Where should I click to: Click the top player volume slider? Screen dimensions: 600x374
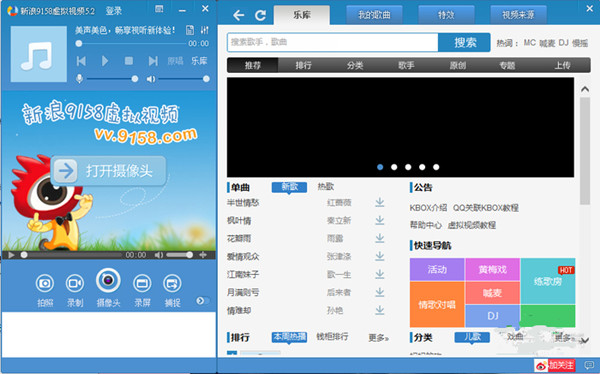click(x=183, y=79)
